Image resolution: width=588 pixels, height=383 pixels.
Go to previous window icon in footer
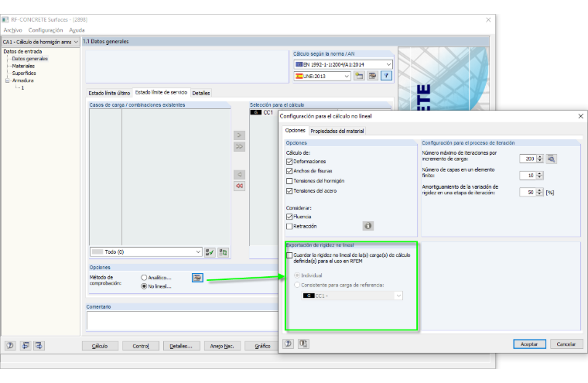[x=25, y=346]
